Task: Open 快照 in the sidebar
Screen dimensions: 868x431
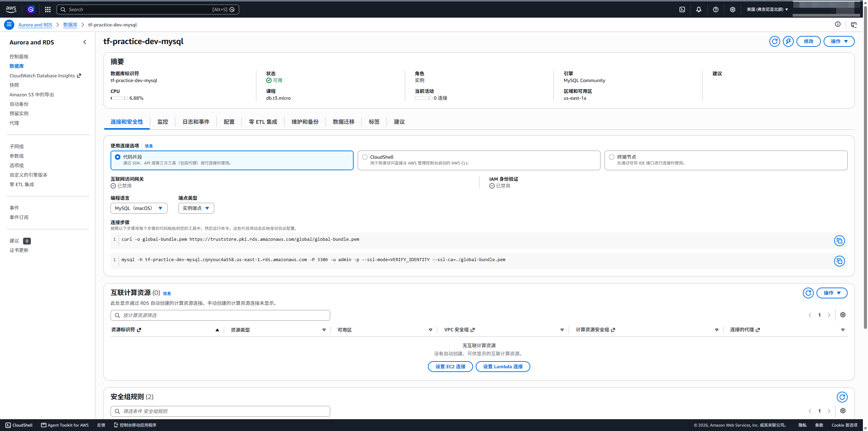Action: (x=14, y=85)
